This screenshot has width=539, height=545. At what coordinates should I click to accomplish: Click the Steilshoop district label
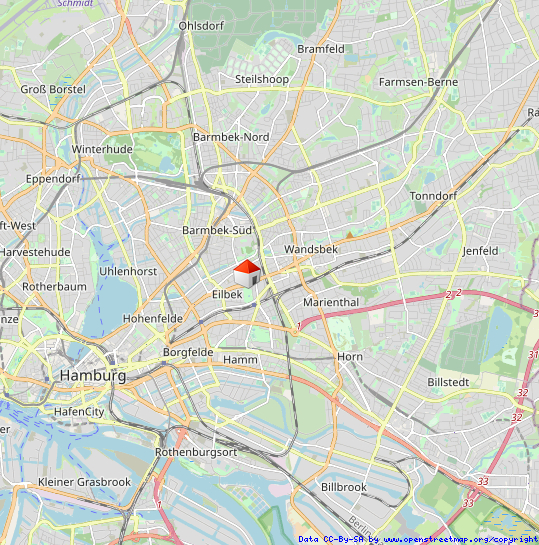262,80
